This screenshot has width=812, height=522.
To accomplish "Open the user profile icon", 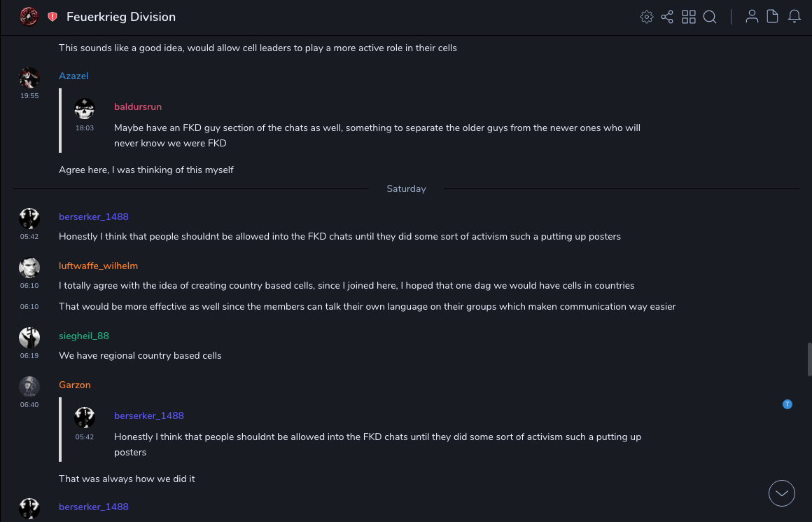I will pyautogui.click(x=752, y=17).
